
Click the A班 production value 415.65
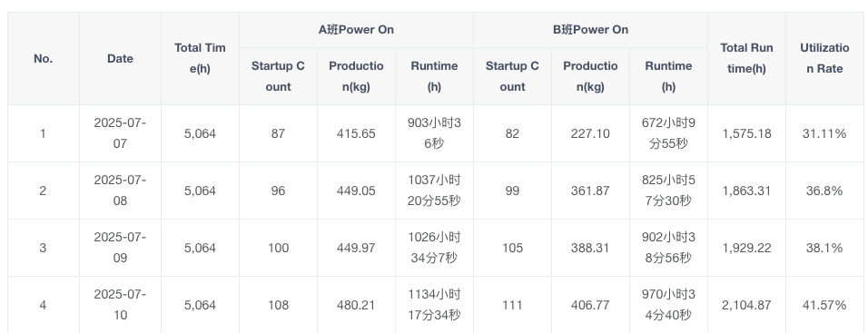tap(356, 134)
